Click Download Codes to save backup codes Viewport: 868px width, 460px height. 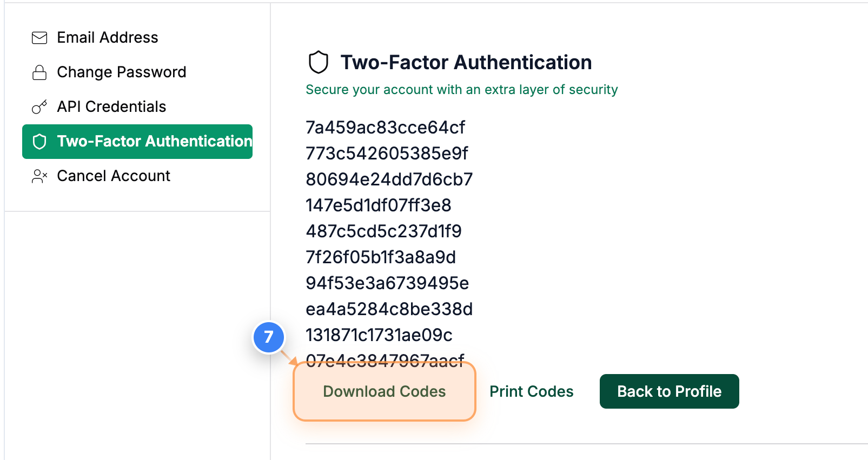384,391
